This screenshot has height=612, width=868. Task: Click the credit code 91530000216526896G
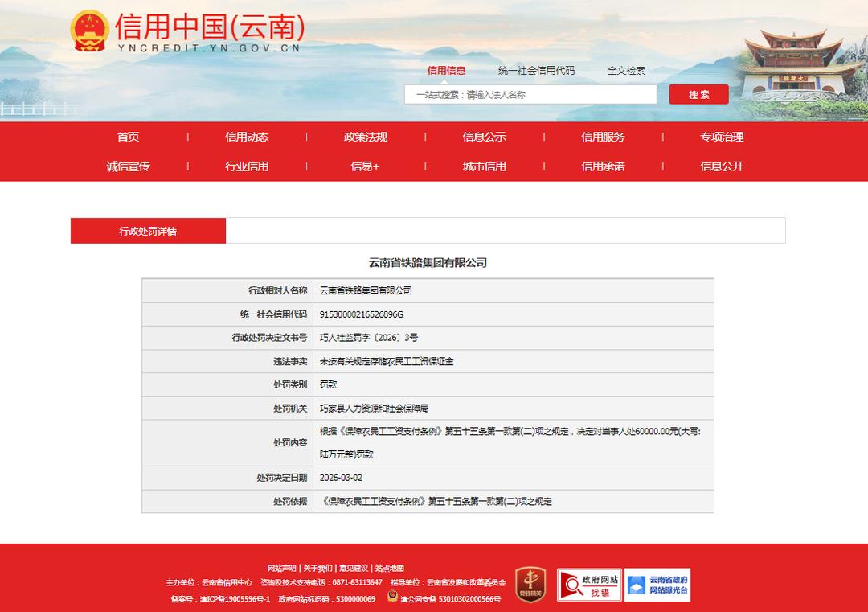tap(362, 314)
